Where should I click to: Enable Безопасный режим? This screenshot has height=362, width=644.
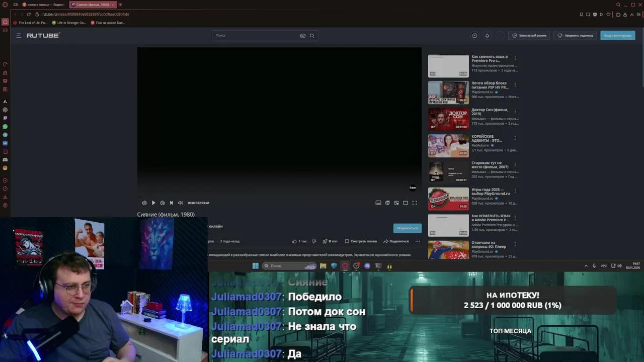click(x=529, y=35)
